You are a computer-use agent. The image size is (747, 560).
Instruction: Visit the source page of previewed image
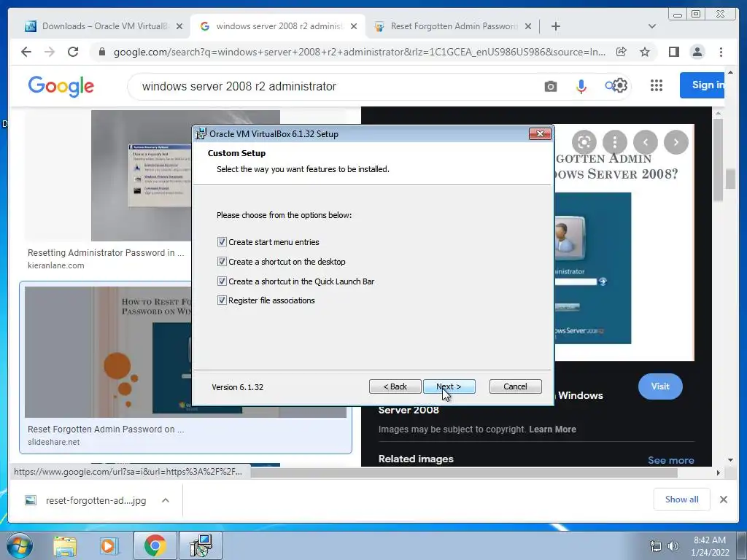(x=660, y=386)
